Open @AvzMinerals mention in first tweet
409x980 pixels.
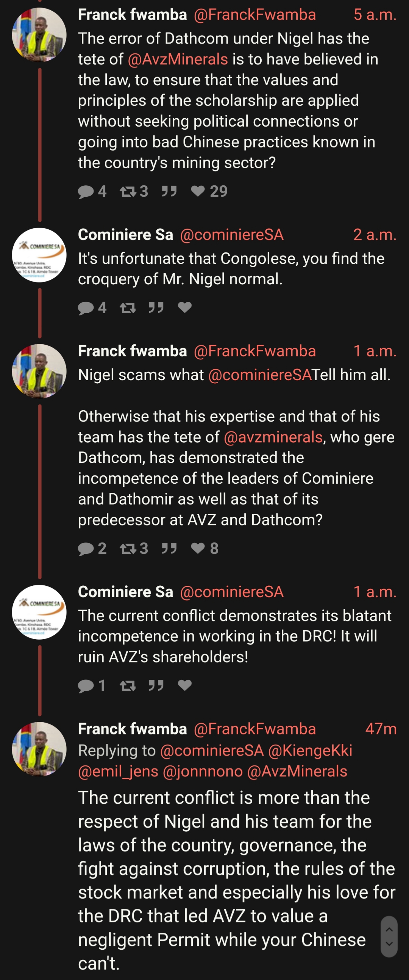pyautogui.click(x=178, y=60)
